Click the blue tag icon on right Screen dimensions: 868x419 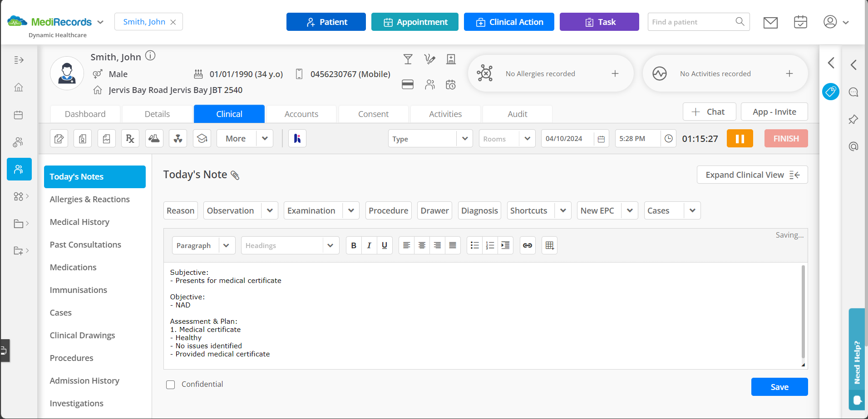[x=831, y=92]
